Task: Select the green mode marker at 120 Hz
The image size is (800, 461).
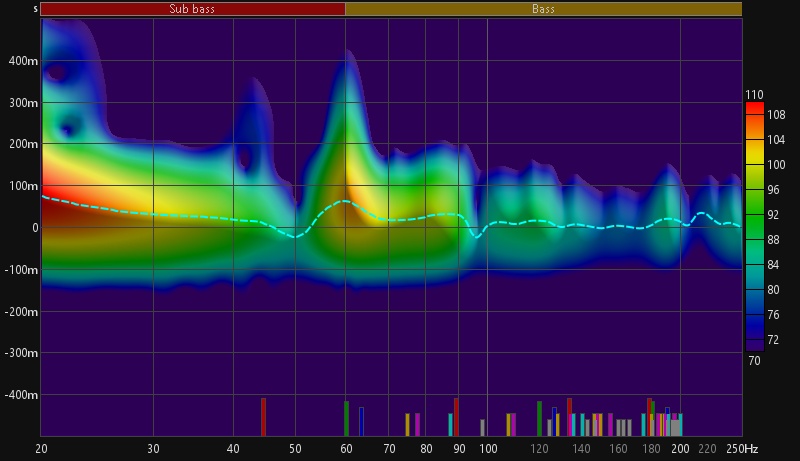Action: 539,418
